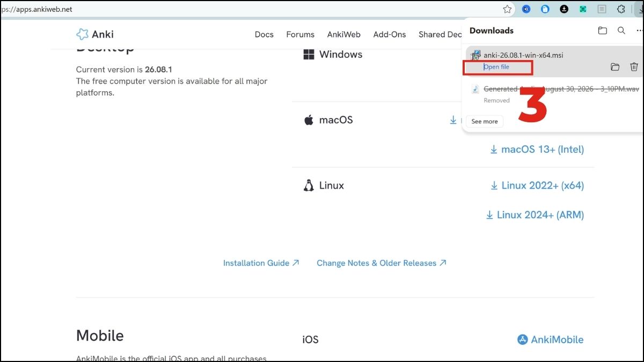Viewport: 644px width, 362px height.
Task: Open the downloads folder from the Downloads header
Action: pos(603,31)
